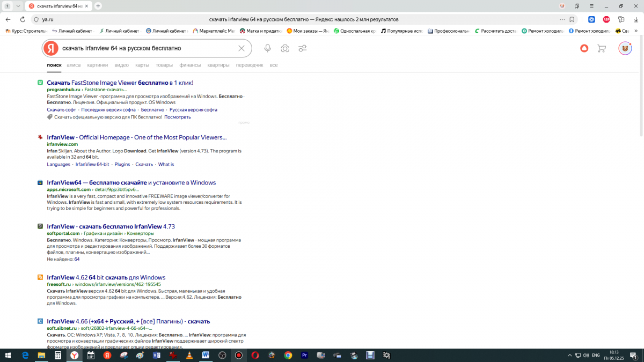The width and height of the screenshot is (644, 362).
Task: Expand the tab list dropdown chevron
Action: click(18, 6)
